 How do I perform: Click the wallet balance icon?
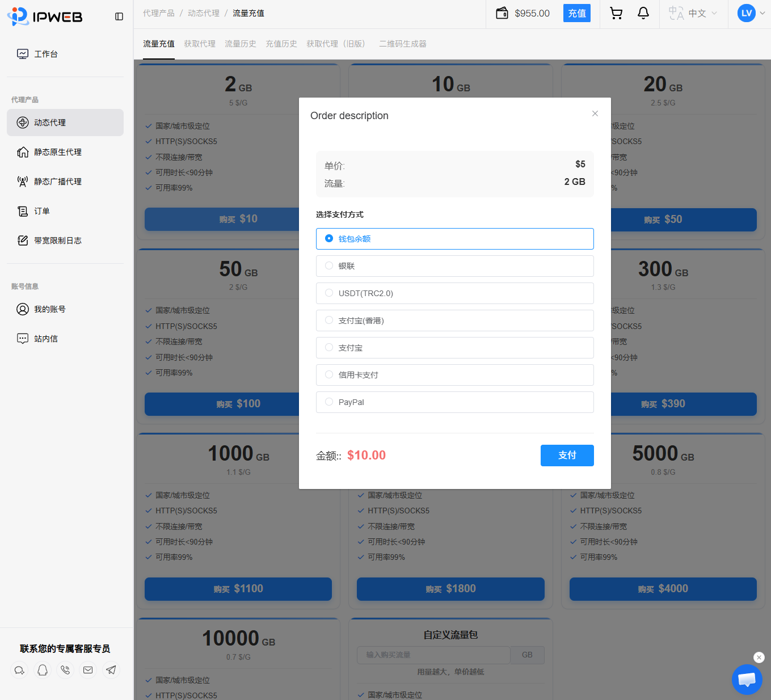coord(502,13)
